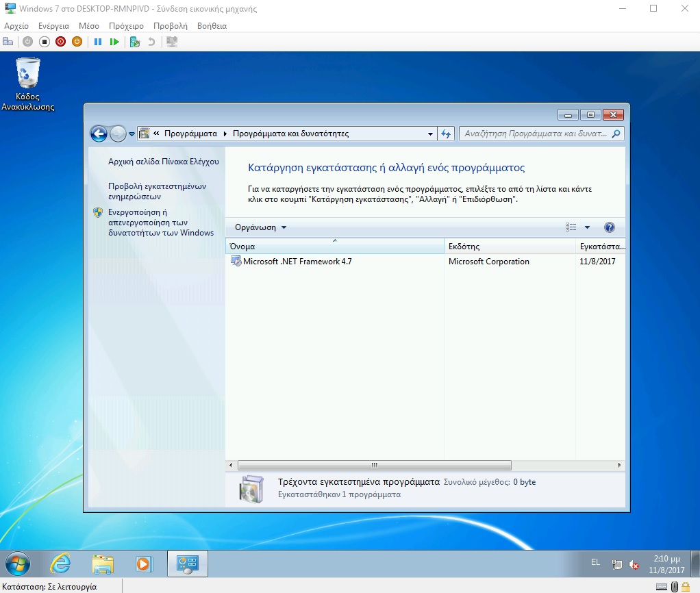Screen dimensions: 700x593
Task: Click the enhanced session toolbar icon
Action: pos(172,42)
